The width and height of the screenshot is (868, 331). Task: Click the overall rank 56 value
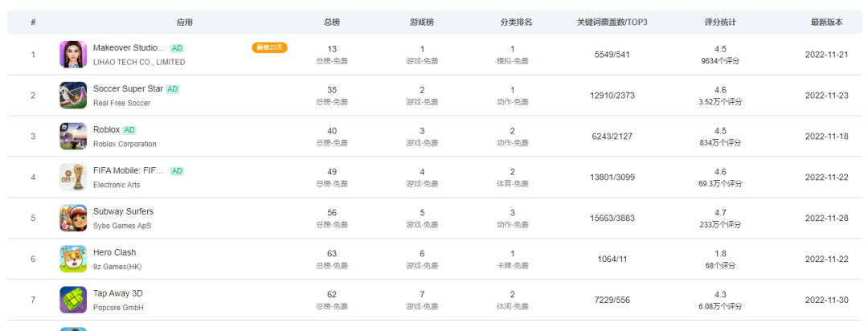(x=332, y=213)
